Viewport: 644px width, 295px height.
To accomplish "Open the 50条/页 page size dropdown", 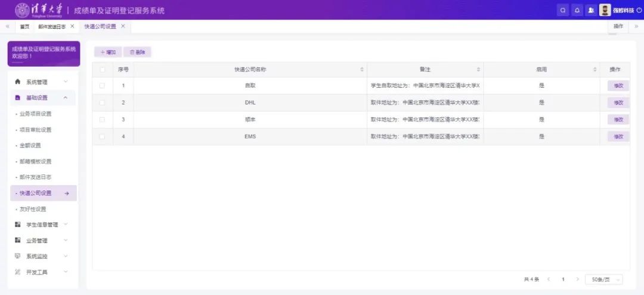I will pyautogui.click(x=603, y=279).
